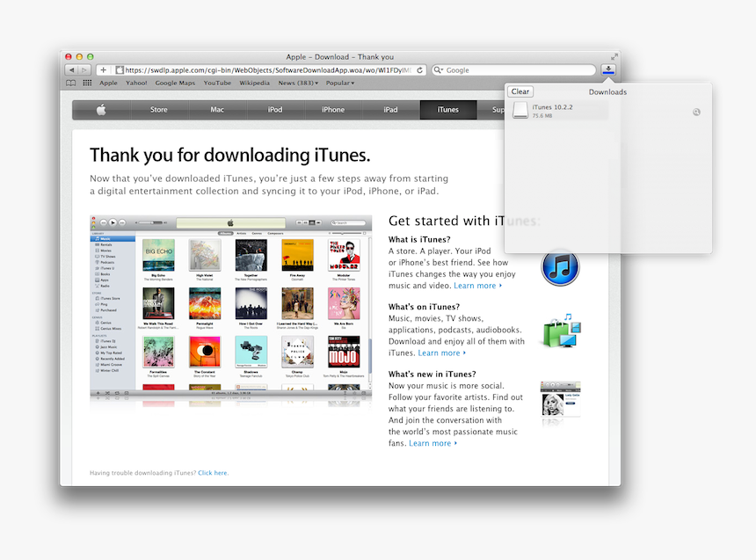Click the 'Click here' download trouble link
The height and width of the screenshot is (560, 756).
pos(213,473)
